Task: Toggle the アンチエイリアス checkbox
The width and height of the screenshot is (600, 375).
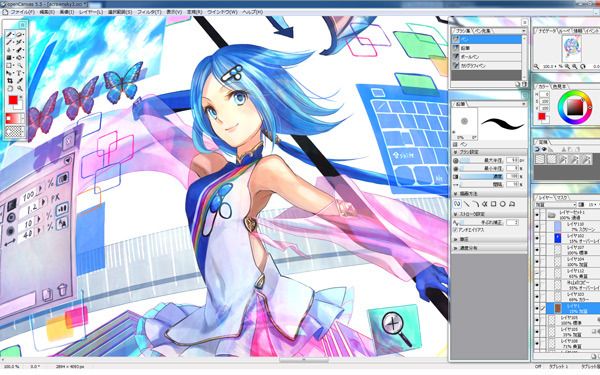Action: (455, 230)
